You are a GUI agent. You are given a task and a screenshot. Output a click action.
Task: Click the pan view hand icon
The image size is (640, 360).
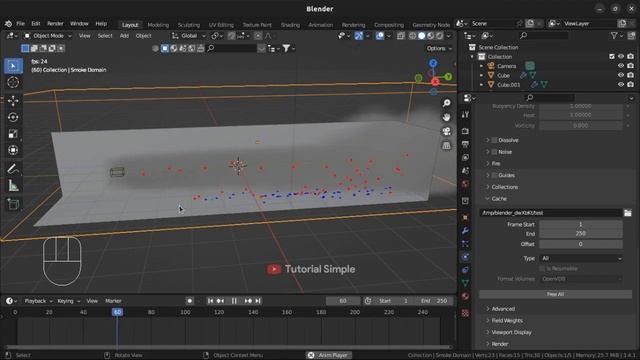[447, 117]
